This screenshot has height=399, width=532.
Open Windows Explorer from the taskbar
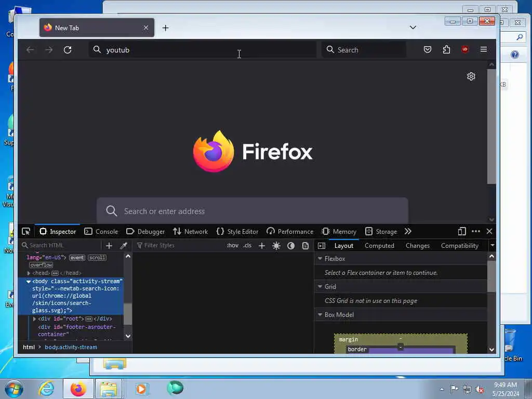[x=109, y=389]
